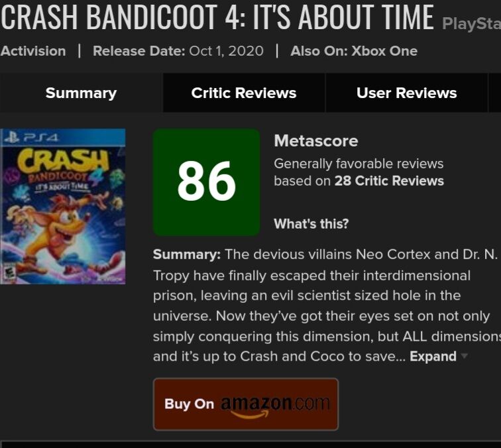View the 28 Critic Reviews link
501x448 pixels.
click(389, 181)
